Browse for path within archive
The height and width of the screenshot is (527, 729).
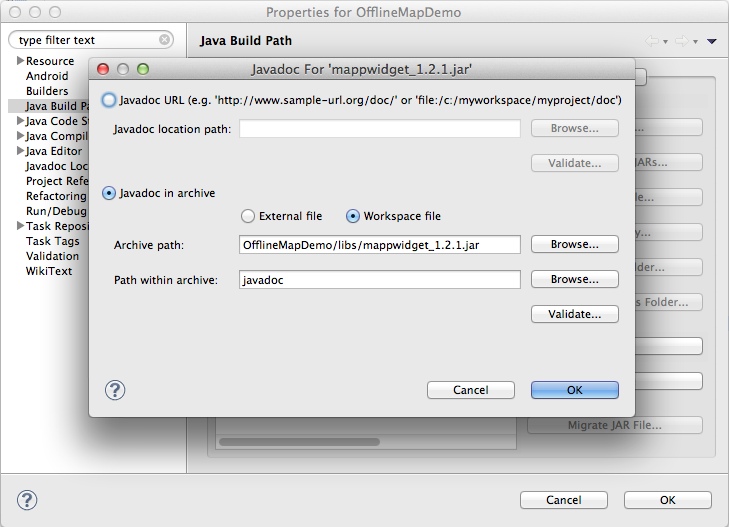tap(575, 279)
